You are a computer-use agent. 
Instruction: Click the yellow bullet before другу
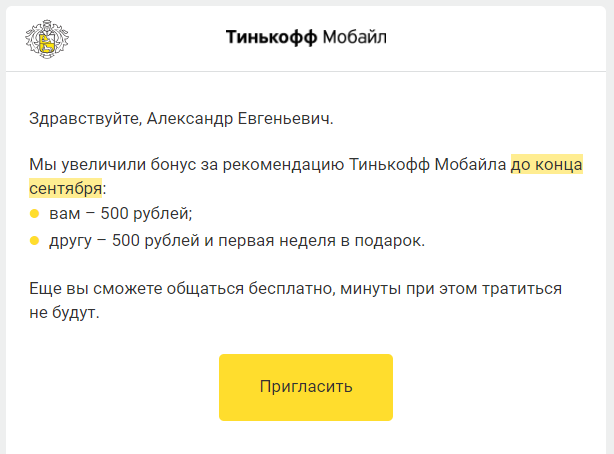[34, 241]
